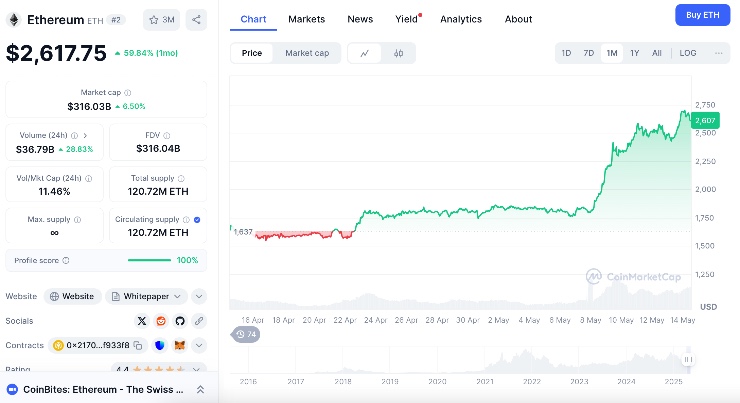Open the Whitepaper dropdown
Screen dimensions: 740x403
146,296
